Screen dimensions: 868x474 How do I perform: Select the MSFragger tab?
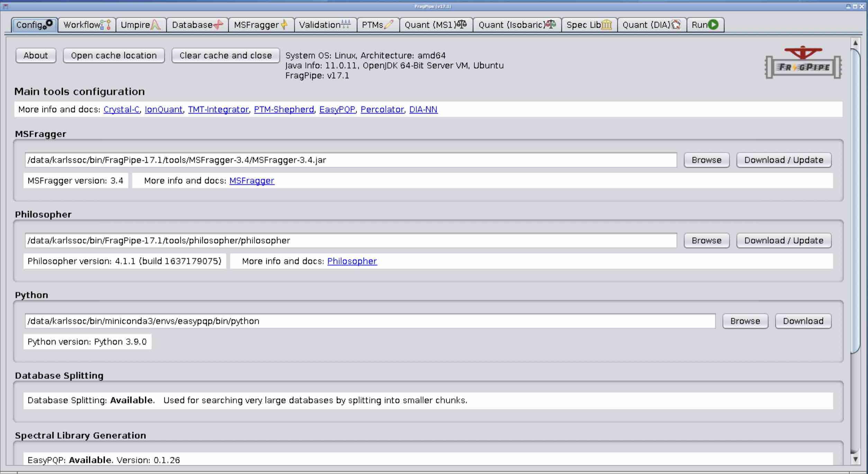pos(261,25)
